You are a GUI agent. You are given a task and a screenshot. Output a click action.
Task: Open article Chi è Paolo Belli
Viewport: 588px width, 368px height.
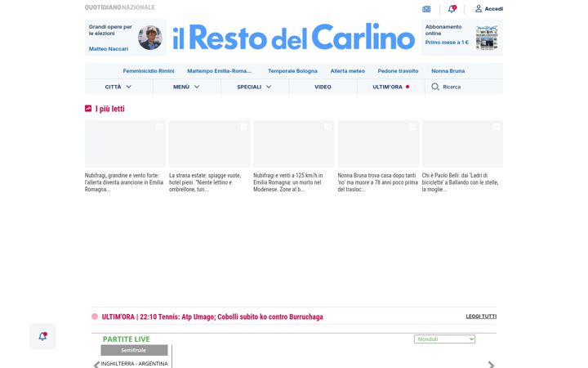(x=461, y=182)
